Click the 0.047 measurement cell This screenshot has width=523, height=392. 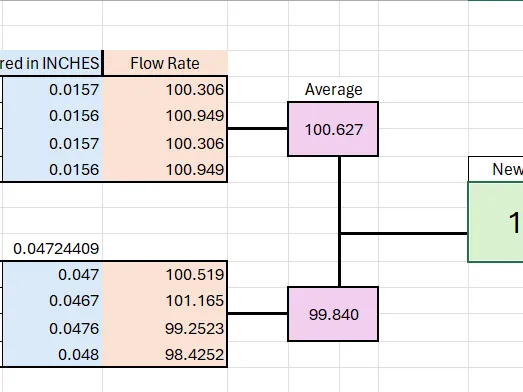[x=53, y=275]
